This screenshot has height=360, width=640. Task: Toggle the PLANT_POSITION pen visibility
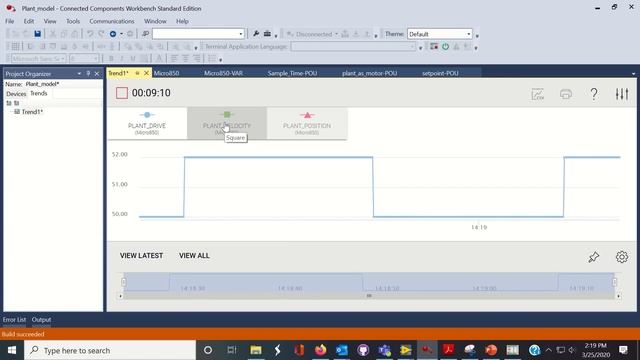[x=307, y=123]
